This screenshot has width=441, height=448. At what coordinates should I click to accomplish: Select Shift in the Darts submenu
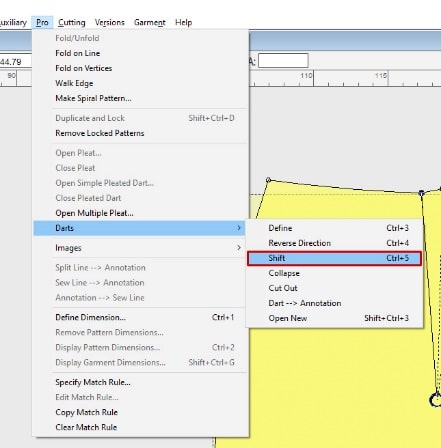[x=334, y=258]
